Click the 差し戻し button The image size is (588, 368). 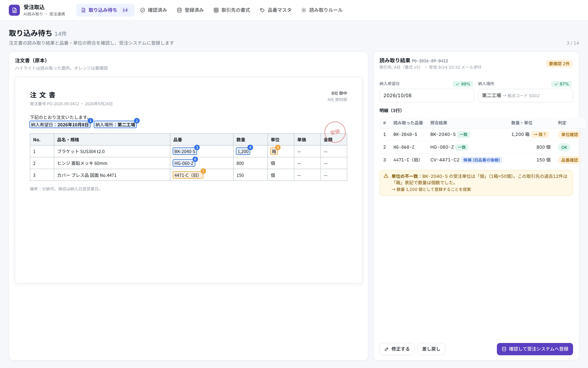click(x=431, y=349)
